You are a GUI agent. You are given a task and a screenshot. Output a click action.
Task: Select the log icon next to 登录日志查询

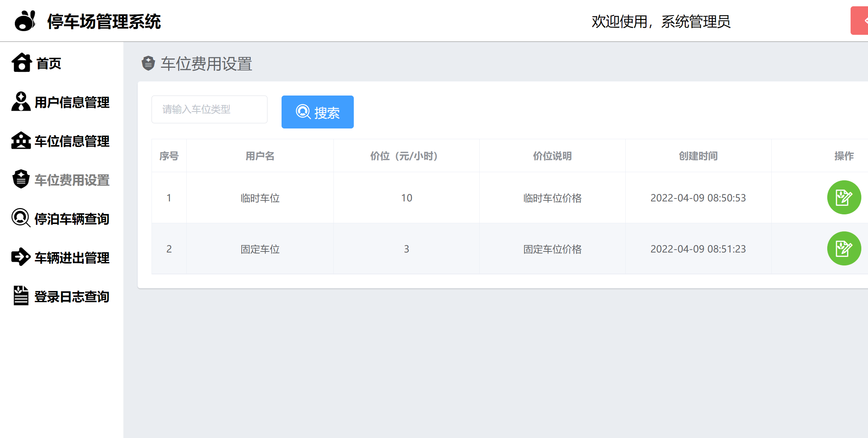coord(21,296)
